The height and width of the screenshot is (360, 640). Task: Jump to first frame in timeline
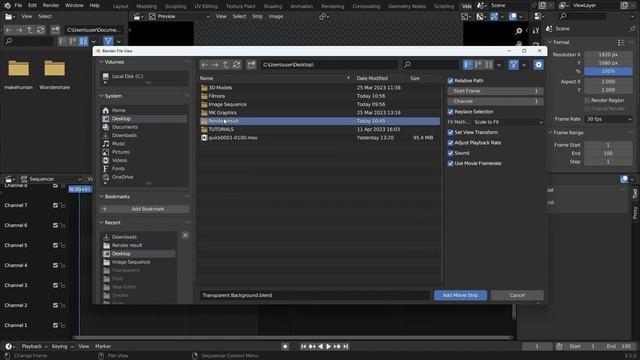tap(303, 347)
